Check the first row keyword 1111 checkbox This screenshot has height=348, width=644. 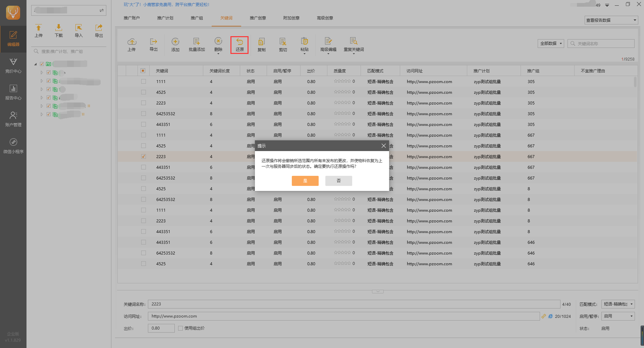pos(144,81)
